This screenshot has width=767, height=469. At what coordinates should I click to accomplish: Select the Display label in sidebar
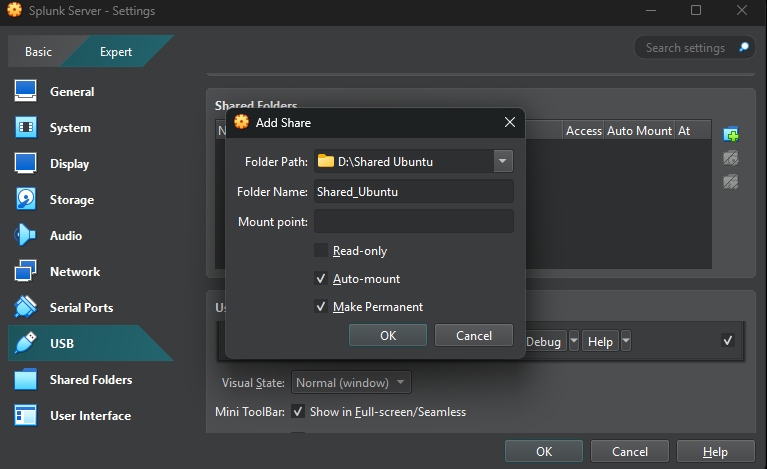(69, 164)
